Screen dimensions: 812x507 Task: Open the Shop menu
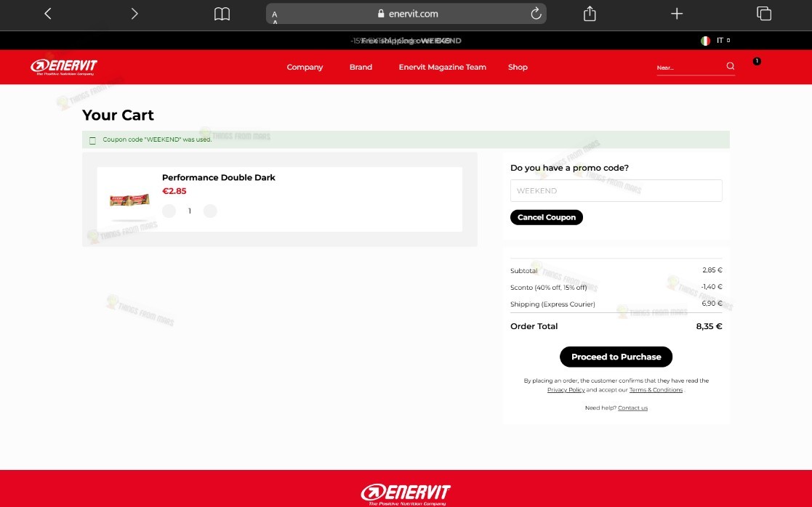click(x=518, y=68)
